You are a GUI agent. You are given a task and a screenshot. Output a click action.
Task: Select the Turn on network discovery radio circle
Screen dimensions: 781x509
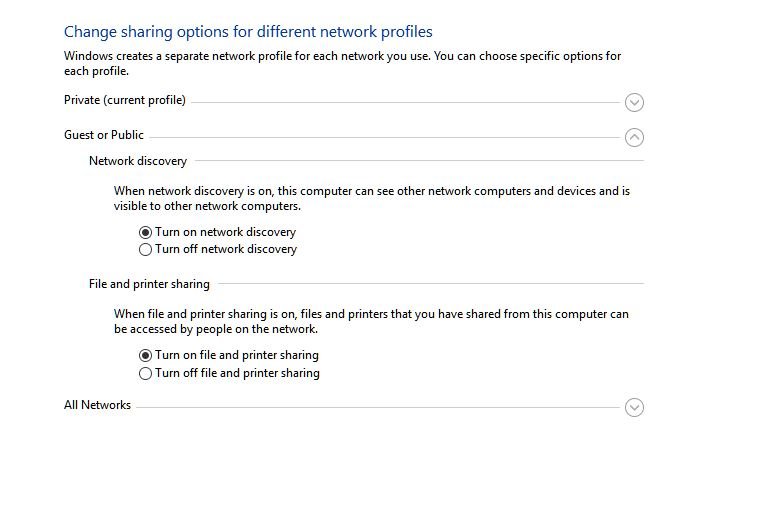point(145,233)
